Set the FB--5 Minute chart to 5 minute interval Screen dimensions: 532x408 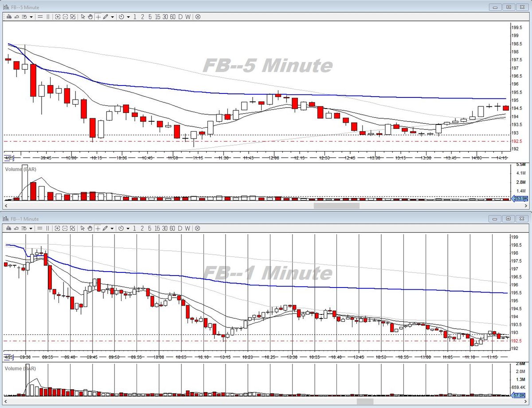click(x=150, y=17)
